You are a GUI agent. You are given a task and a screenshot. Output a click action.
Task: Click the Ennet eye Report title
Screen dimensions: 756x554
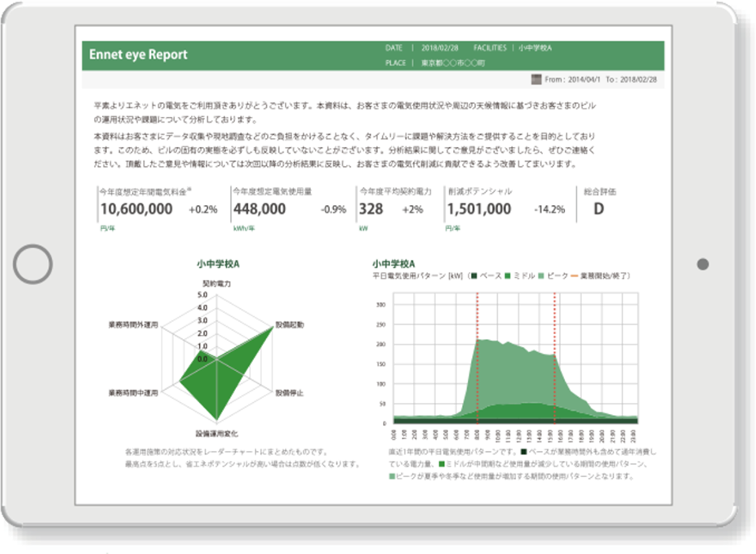click(138, 55)
